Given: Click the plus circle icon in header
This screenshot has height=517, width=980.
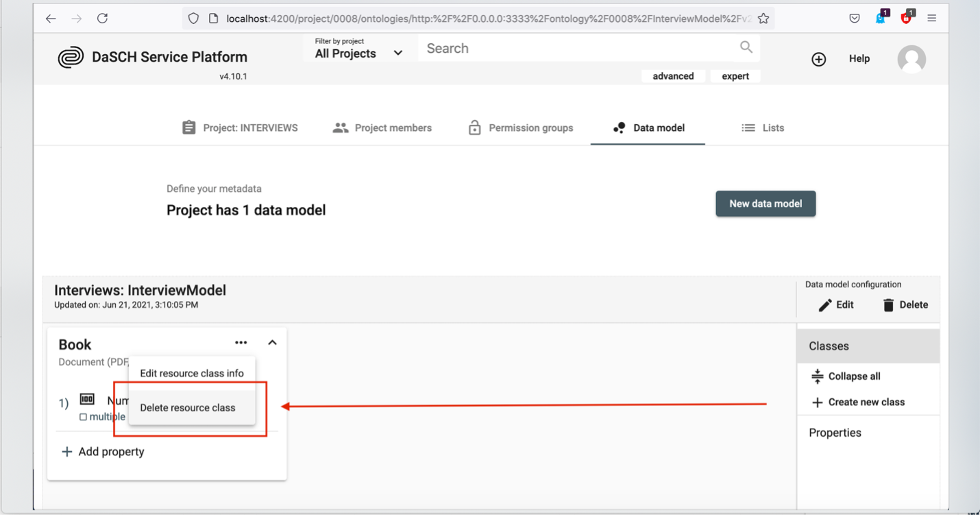Looking at the screenshot, I should point(818,60).
